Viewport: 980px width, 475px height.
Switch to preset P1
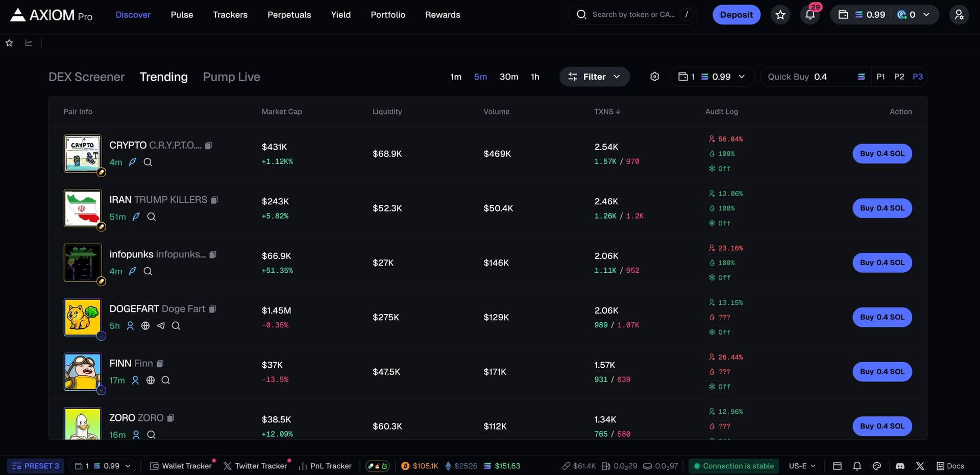pos(880,77)
